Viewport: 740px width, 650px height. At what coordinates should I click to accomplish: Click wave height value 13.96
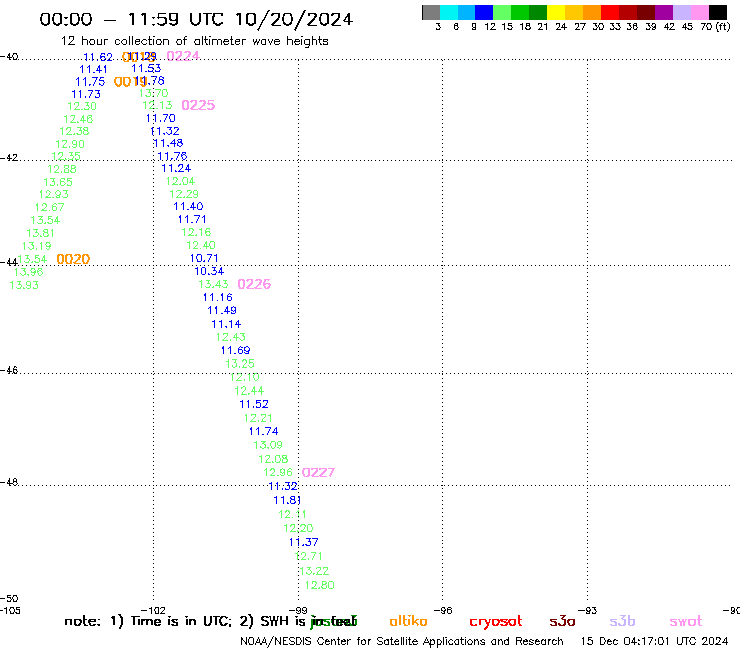point(29,272)
